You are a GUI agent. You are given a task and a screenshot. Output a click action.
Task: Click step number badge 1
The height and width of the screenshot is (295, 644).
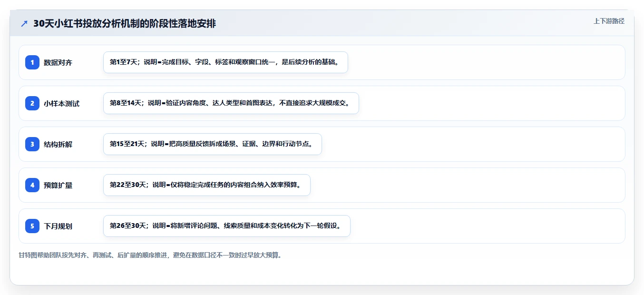pyautogui.click(x=32, y=62)
